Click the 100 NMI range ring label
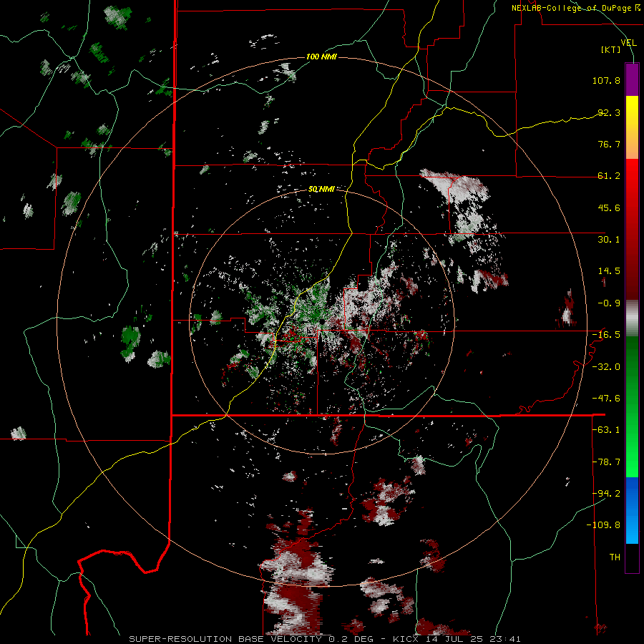The width and height of the screenshot is (644, 644). coord(321,57)
